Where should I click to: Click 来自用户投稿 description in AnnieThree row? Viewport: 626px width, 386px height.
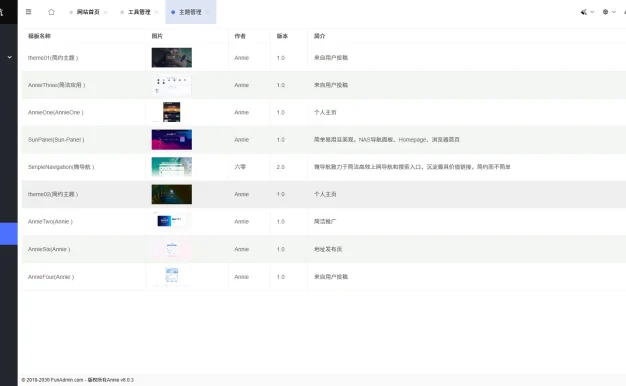[331, 85]
